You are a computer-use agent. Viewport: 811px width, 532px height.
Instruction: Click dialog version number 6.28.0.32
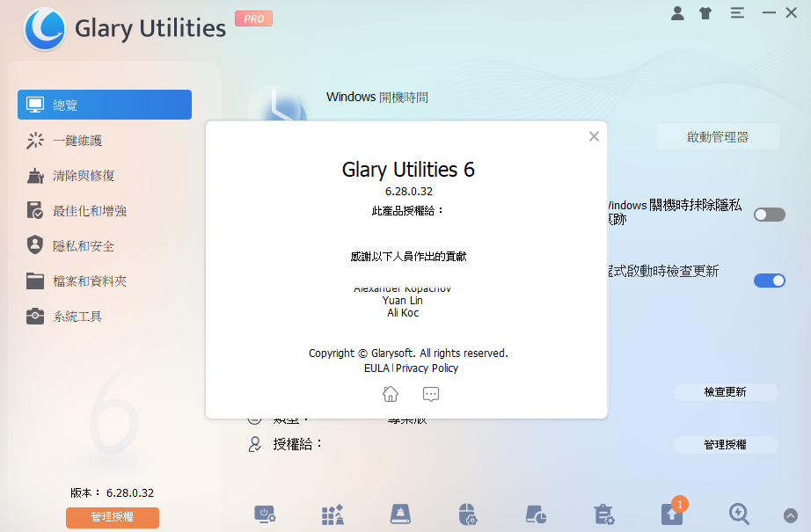409,192
